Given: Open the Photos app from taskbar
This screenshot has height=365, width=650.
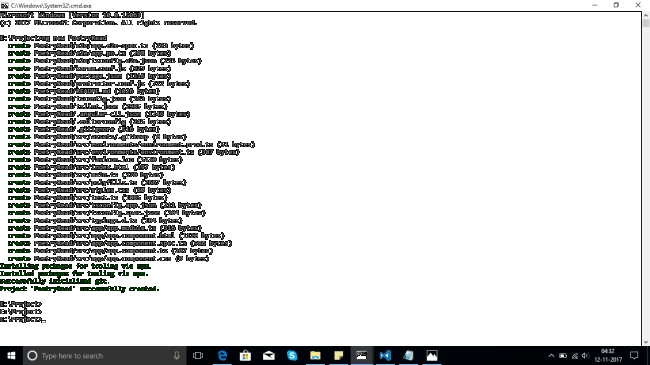Looking at the screenshot, I should click(432, 355).
